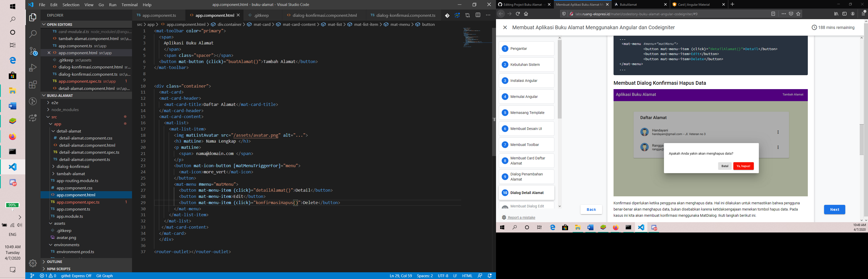Open the editor More Actions ellipsis
The width and height of the screenshot is (868, 279).
tap(488, 15)
